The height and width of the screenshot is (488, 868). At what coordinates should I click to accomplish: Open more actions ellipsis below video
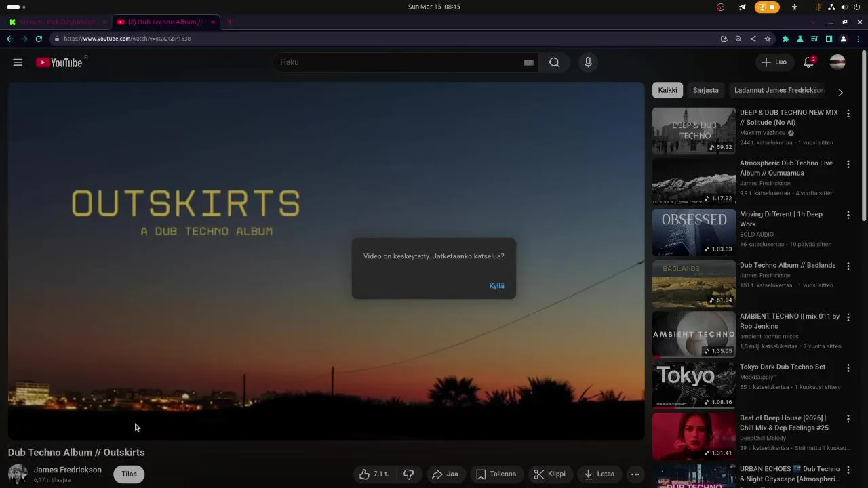click(x=635, y=474)
